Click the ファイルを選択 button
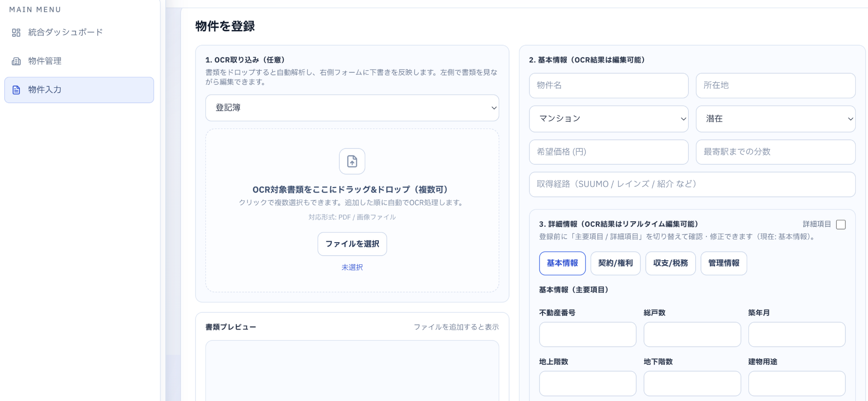 [352, 244]
